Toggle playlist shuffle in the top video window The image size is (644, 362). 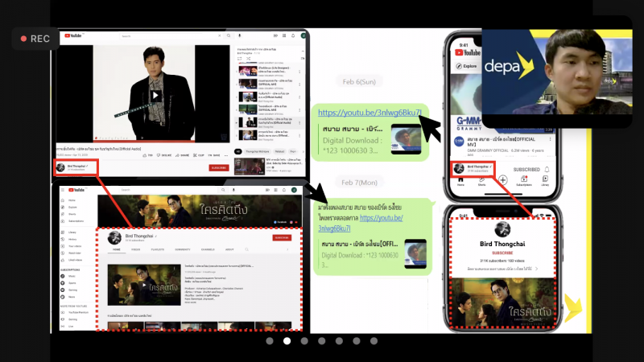[249, 59]
